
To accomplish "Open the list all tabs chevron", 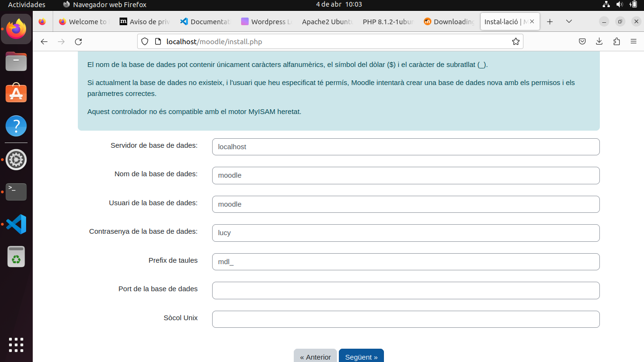I will tap(568, 21).
